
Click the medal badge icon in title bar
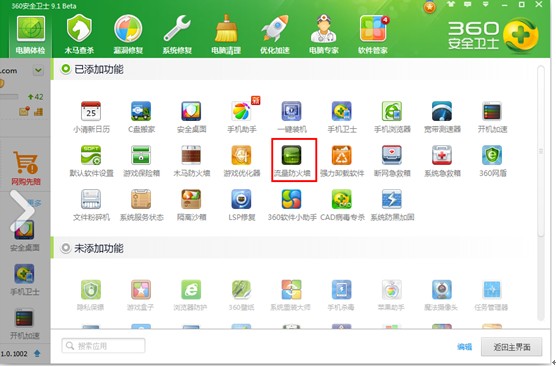pos(430,7)
